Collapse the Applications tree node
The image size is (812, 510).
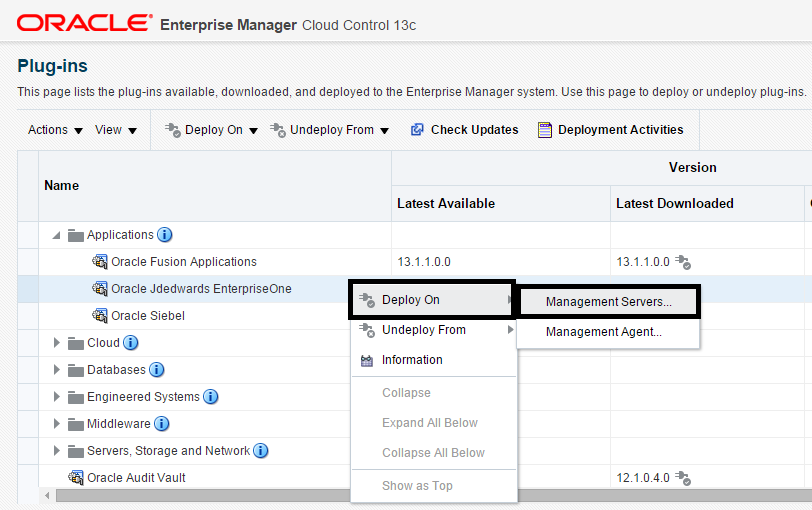click(x=56, y=236)
